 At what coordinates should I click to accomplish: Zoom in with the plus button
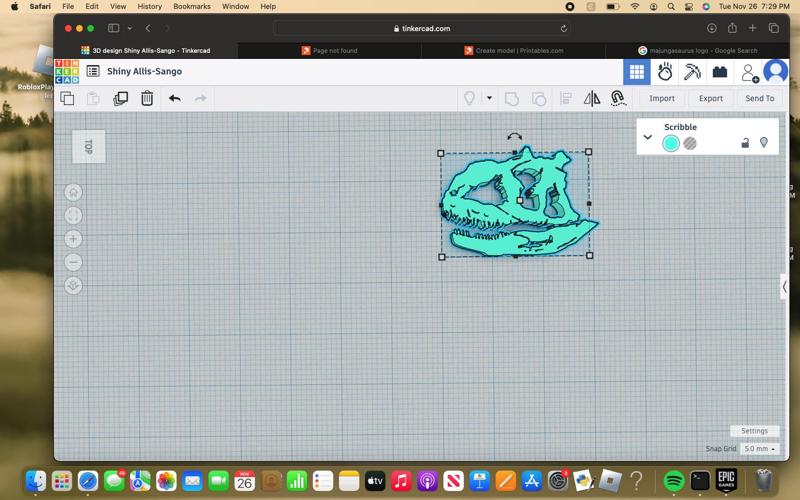73,239
